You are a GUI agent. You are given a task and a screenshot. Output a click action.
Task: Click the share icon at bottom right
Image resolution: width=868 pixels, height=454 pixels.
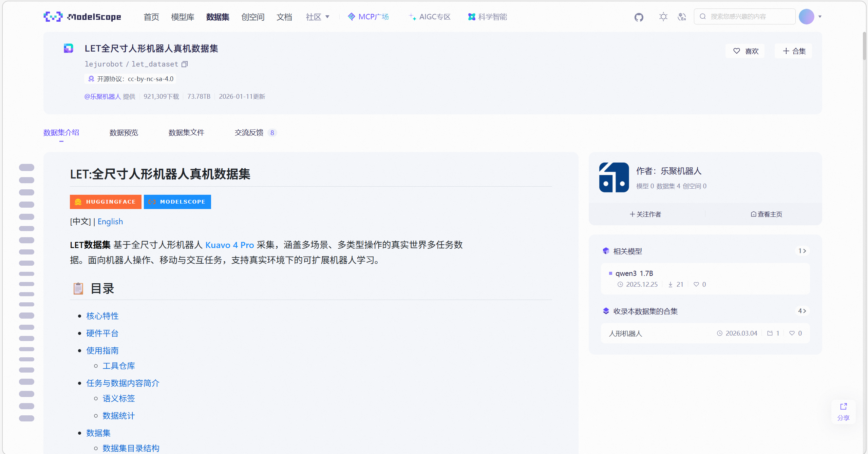click(843, 407)
